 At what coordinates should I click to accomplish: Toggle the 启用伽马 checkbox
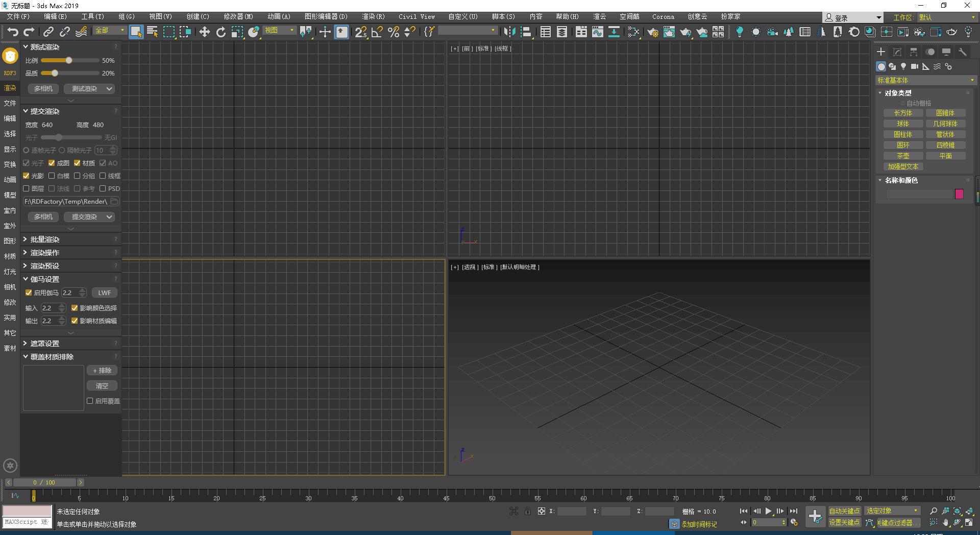tap(29, 293)
